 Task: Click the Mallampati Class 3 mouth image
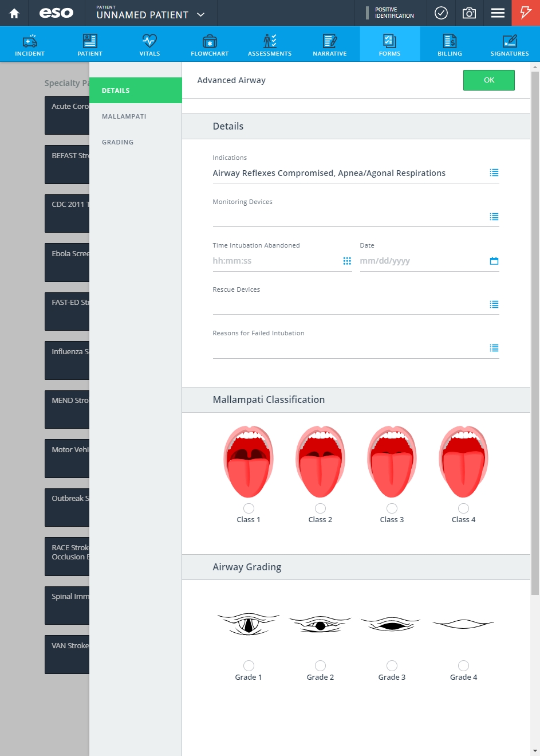[392, 461]
